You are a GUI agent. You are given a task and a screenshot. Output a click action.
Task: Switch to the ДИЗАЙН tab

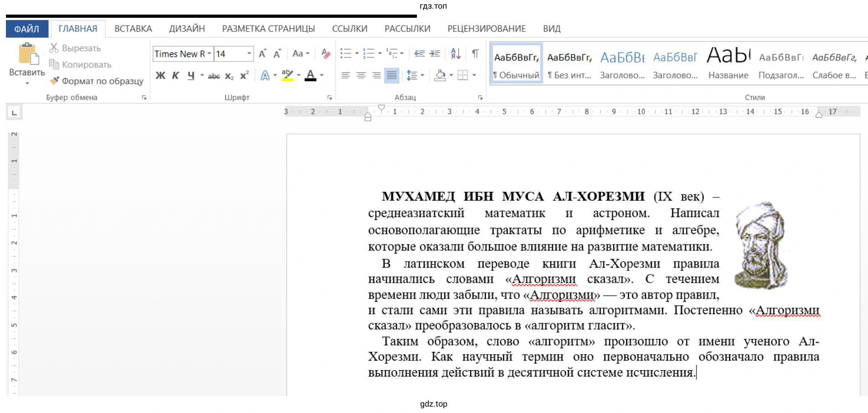(x=187, y=29)
